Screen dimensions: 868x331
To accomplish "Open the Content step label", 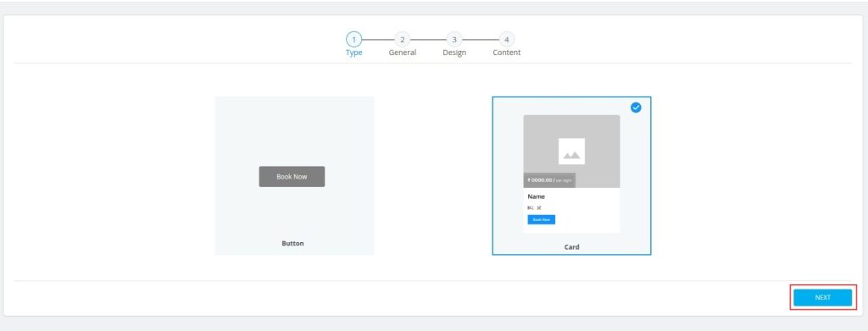I will (x=507, y=52).
